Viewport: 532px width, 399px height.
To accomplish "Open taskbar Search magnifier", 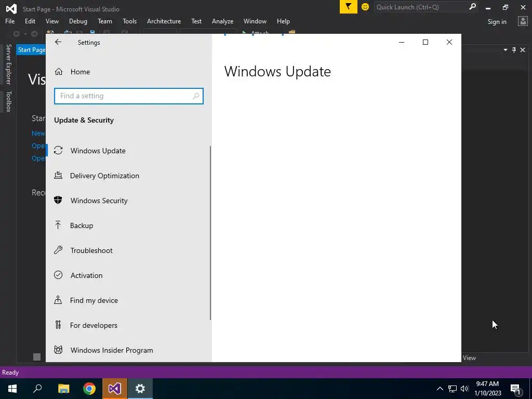I will tap(37, 389).
